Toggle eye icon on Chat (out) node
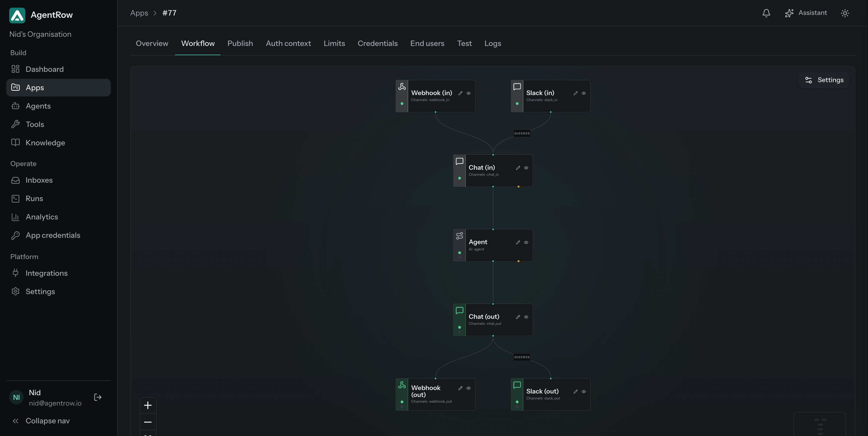This screenshot has width=868, height=436. 526,317
